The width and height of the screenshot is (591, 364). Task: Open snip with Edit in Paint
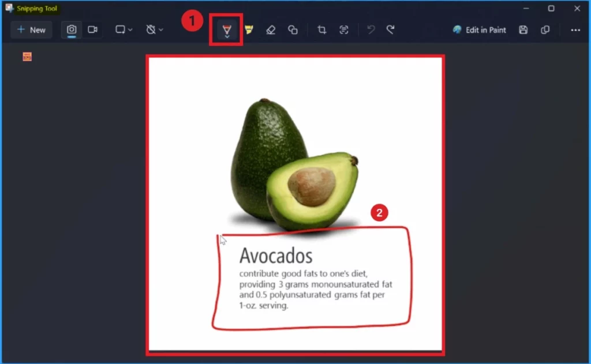click(x=480, y=30)
